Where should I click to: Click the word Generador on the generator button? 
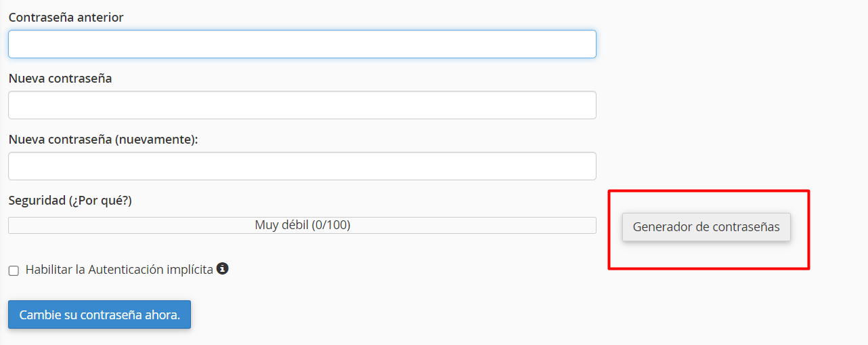(662, 227)
